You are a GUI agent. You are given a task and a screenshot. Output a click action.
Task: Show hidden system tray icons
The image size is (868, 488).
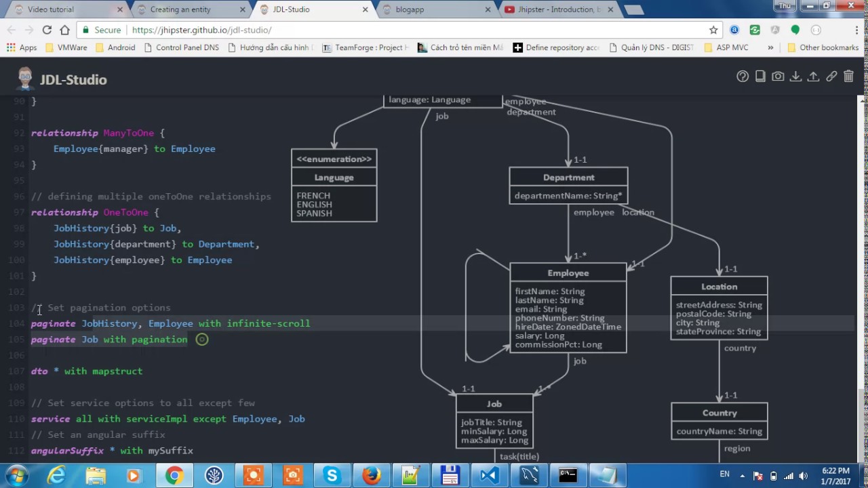[x=743, y=476]
